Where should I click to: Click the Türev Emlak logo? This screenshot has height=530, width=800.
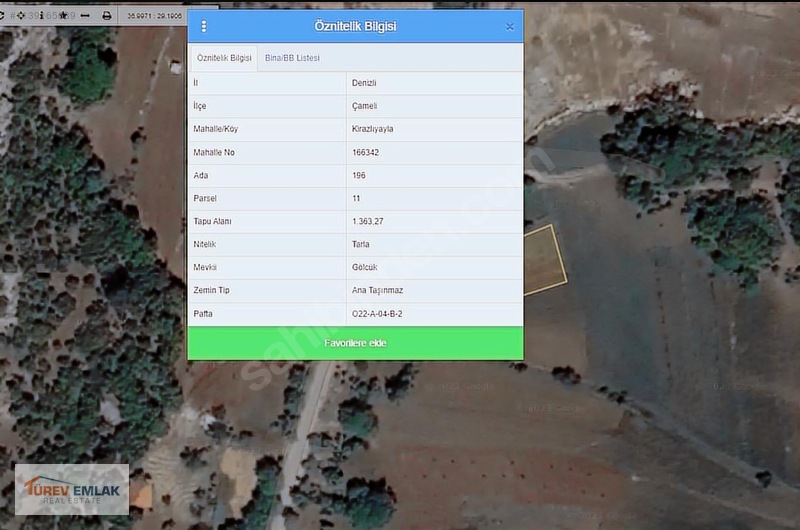[72, 489]
